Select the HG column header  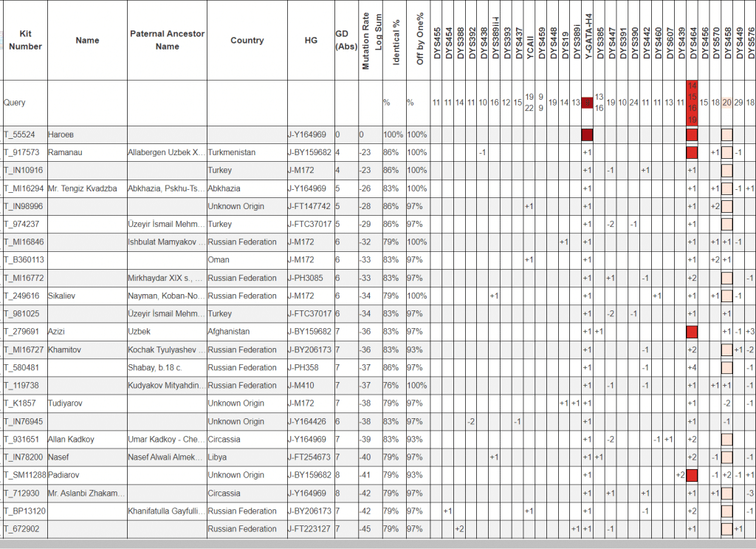point(311,41)
